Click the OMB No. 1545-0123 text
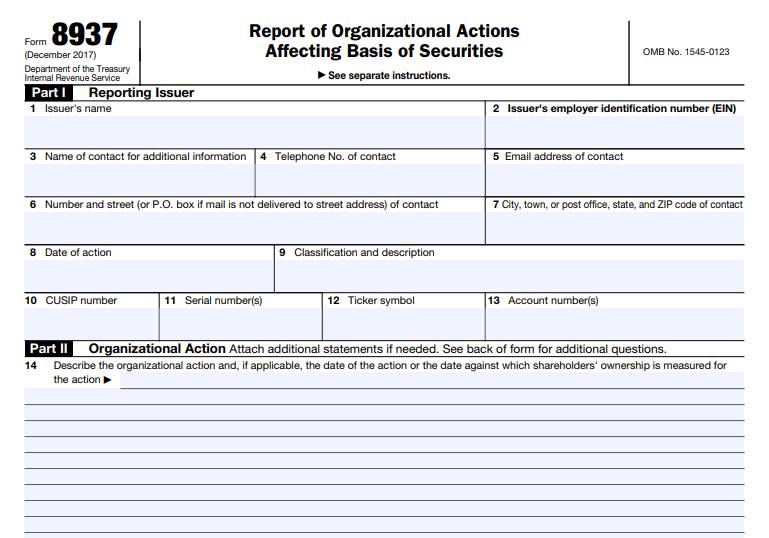 685,52
